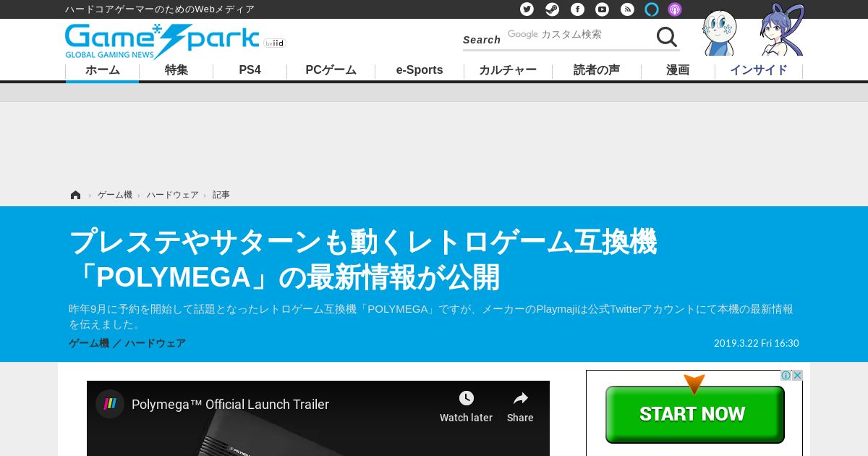Open the カルチャー tab
This screenshot has height=456, width=868.
point(508,70)
